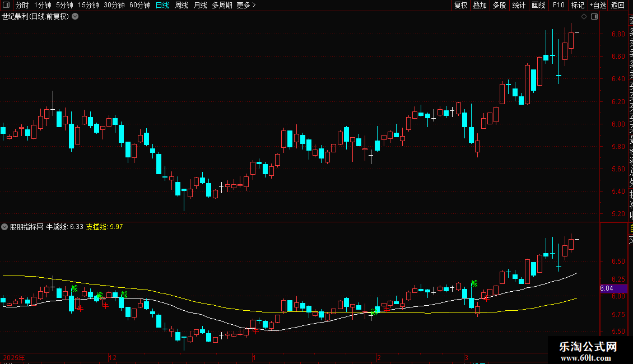
Task: Open the 统计 statistics tool
Action: (519, 5)
